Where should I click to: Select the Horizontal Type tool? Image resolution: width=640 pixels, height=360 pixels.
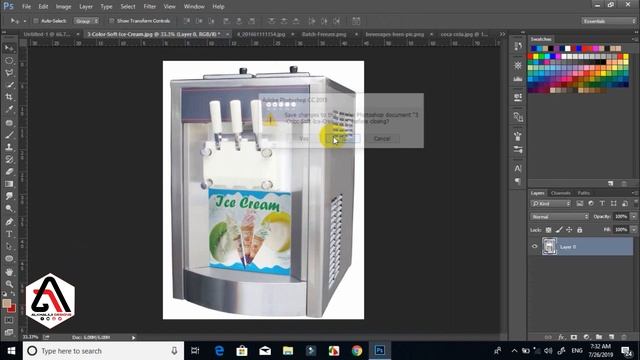pyautogui.click(x=9, y=234)
